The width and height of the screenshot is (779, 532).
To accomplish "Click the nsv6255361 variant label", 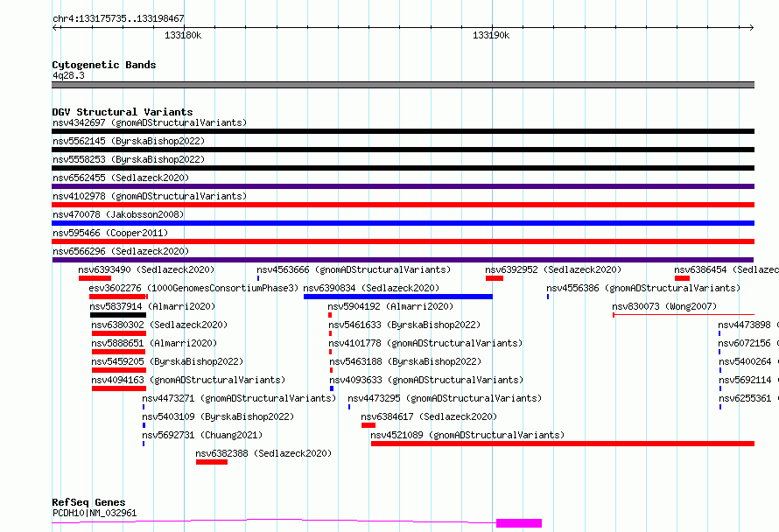I will coord(748,398).
